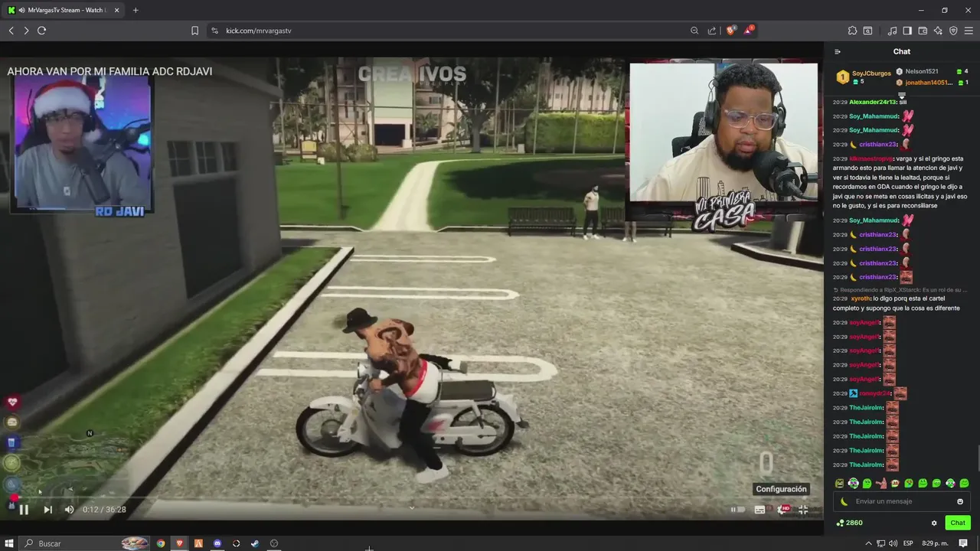Screen dimensions: 980x551
Task: Show hidden system tray icons
Action: 868,543
